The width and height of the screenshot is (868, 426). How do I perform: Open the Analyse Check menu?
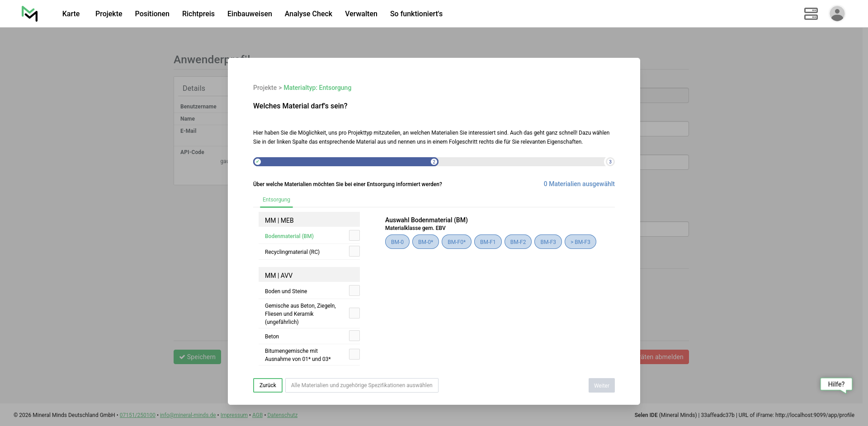(x=308, y=14)
